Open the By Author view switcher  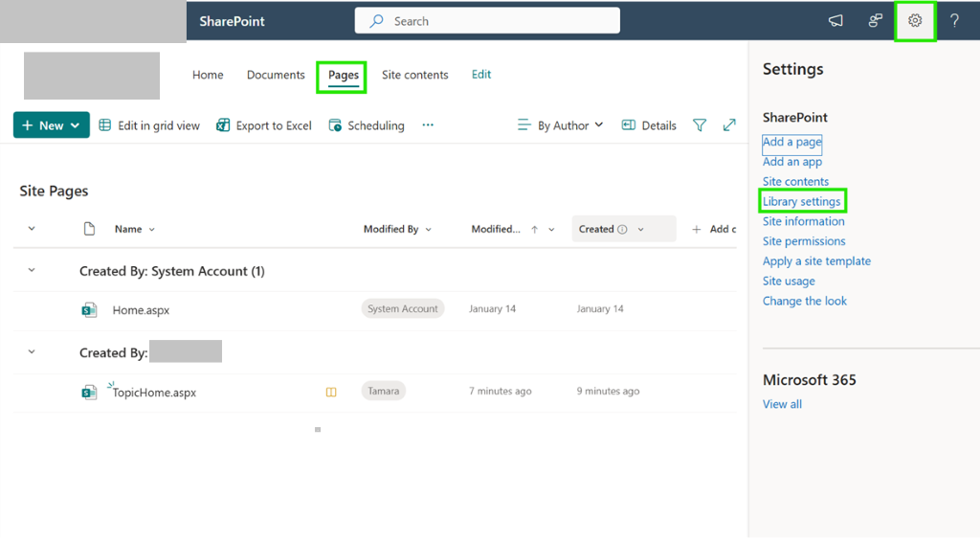pyautogui.click(x=561, y=125)
